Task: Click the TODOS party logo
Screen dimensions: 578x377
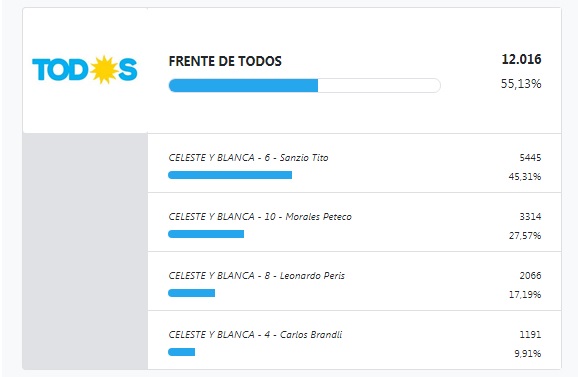Action: point(85,70)
